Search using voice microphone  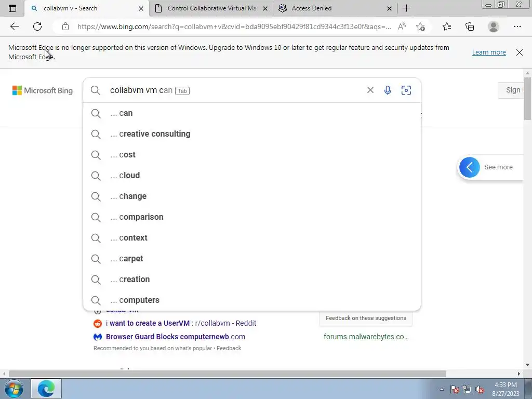click(x=388, y=90)
